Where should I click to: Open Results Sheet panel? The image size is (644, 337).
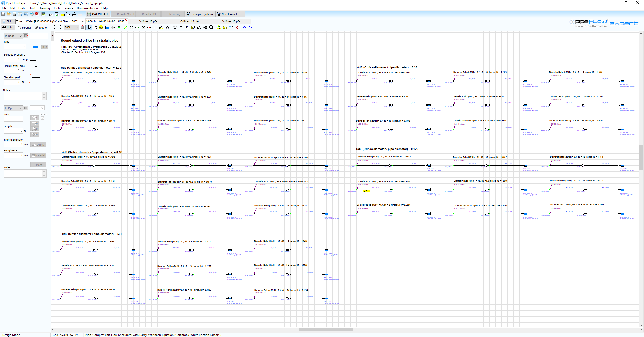click(x=125, y=14)
